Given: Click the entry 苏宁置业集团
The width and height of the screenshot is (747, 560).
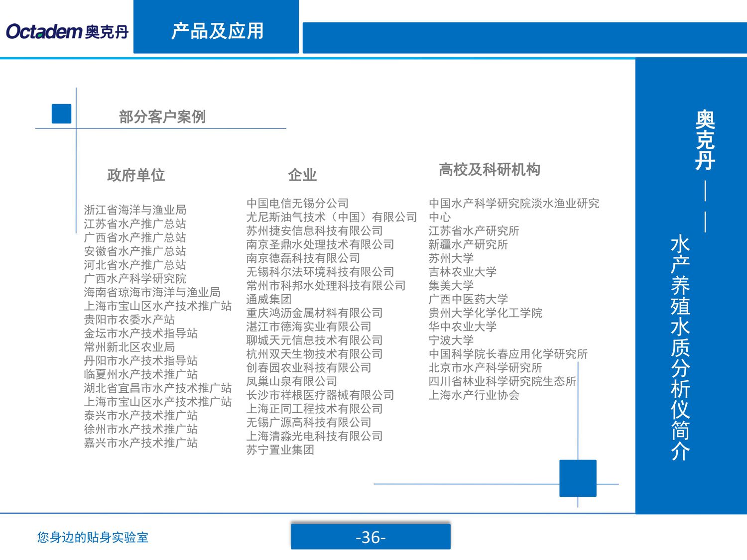Looking at the screenshot, I should click(x=280, y=450).
